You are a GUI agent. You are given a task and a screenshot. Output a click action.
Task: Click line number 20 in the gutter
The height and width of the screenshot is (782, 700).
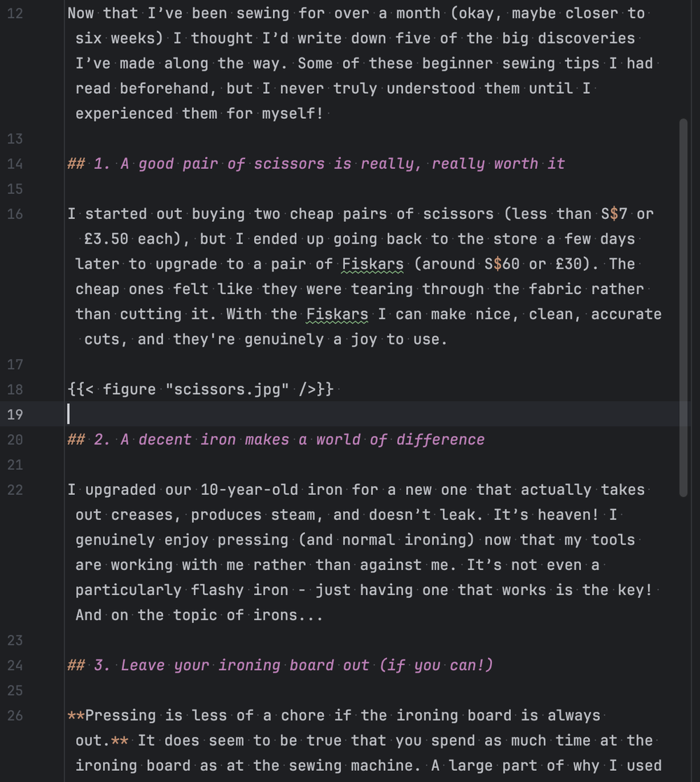[15, 440]
